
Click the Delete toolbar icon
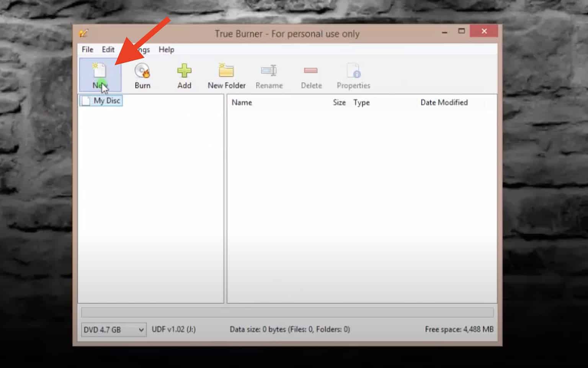(311, 75)
